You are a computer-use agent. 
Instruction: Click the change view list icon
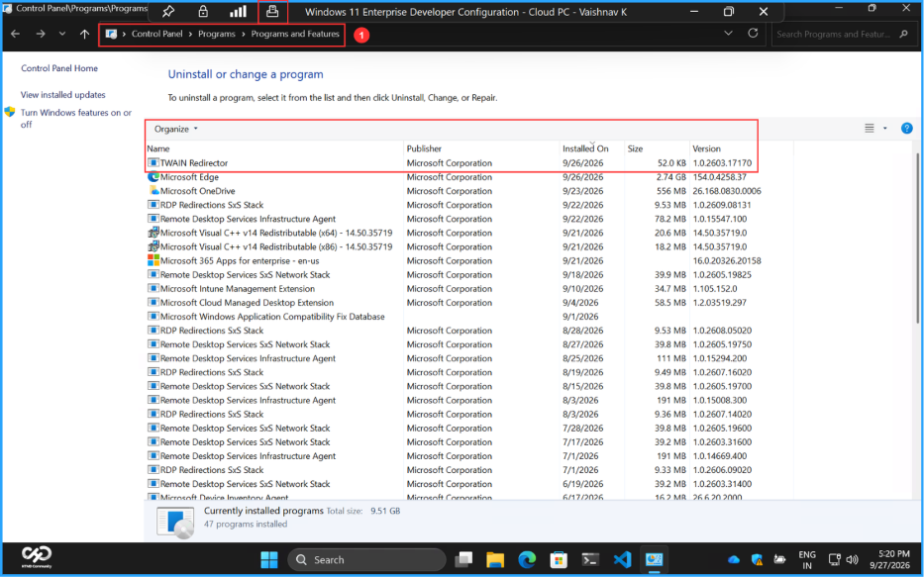(x=870, y=129)
